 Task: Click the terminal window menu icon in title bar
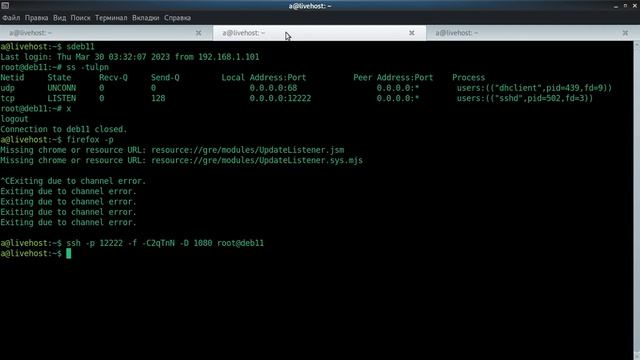(5, 6)
